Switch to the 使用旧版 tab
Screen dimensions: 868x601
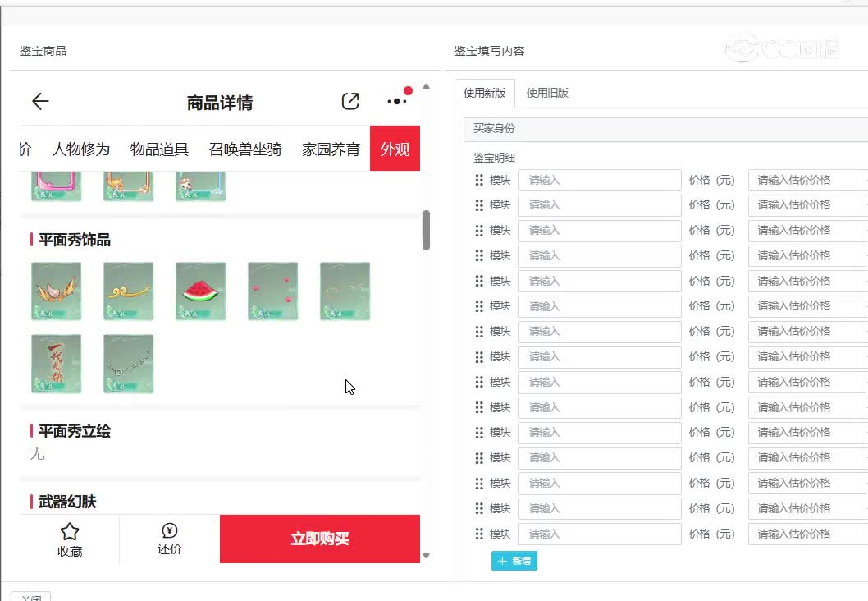tap(547, 93)
